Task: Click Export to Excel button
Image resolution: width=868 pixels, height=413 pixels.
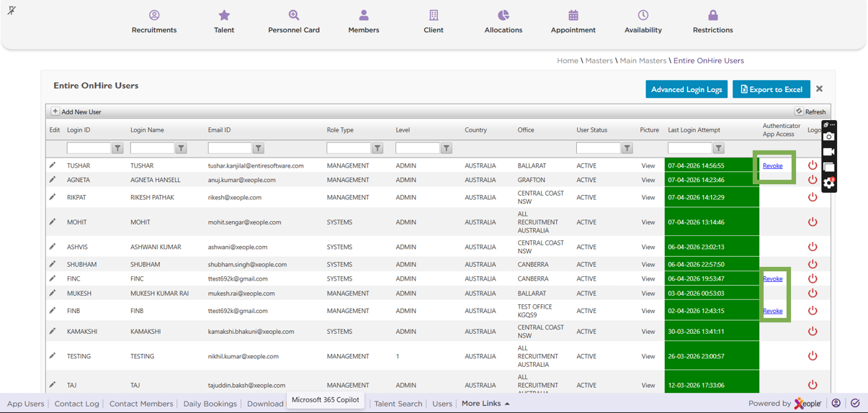Action: coord(771,89)
